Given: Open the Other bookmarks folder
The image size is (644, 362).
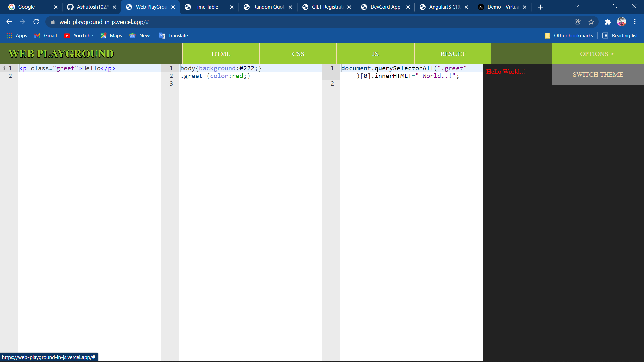Looking at the screenshot, I should coord(569,35).
